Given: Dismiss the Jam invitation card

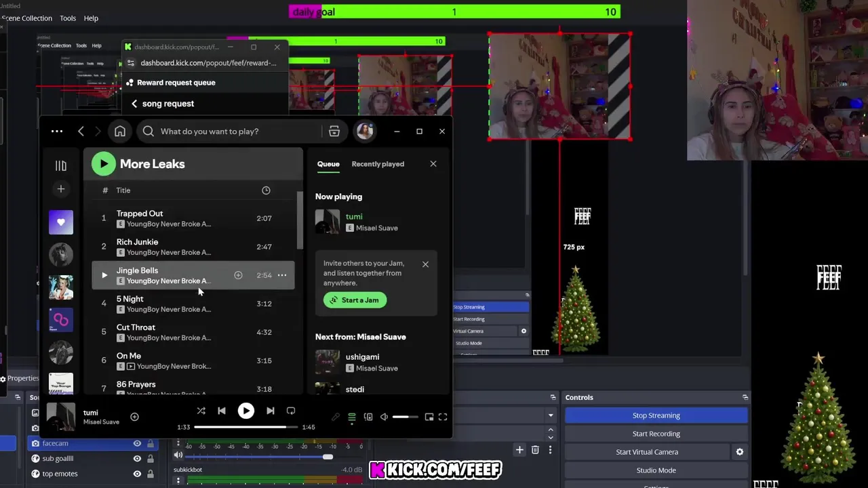Looking at the screenshot, I should pyautogui.click(x=425, y=264).
